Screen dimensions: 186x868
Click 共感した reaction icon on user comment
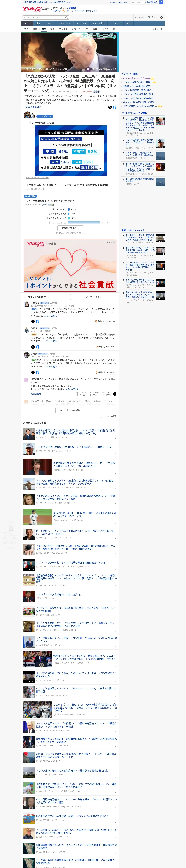[x=78, y=394]
